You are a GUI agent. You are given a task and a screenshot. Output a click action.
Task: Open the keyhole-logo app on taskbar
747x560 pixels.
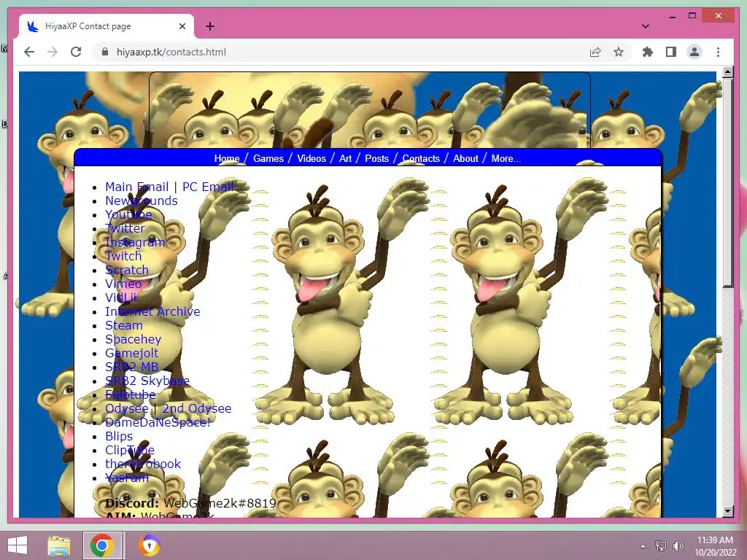tap(149, 545)
